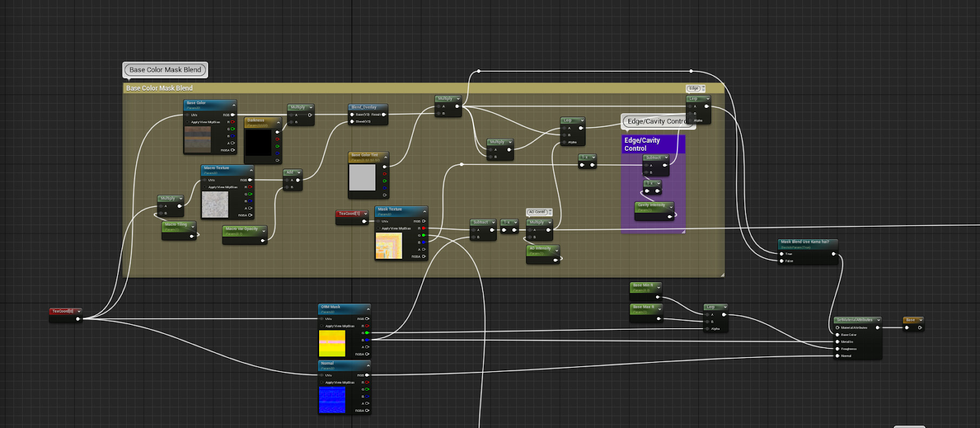This screenshot has width=980, height=428.
Task: Select the black Darkness color preview
Action: [x=258, y=143]
